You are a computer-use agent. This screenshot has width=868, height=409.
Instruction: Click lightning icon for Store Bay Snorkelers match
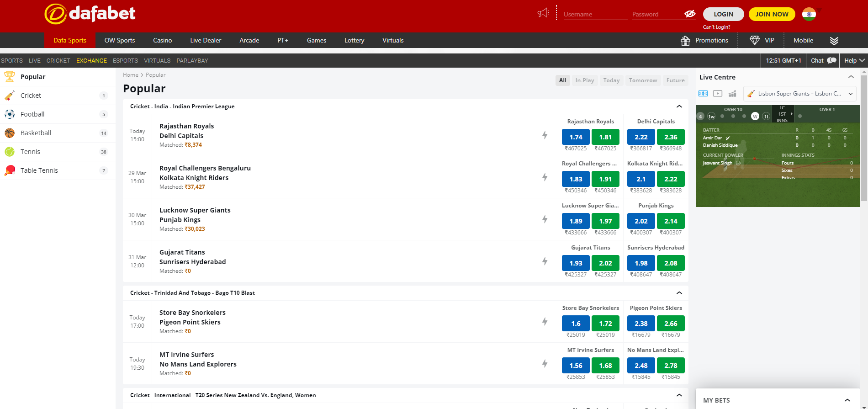point(545,321)
